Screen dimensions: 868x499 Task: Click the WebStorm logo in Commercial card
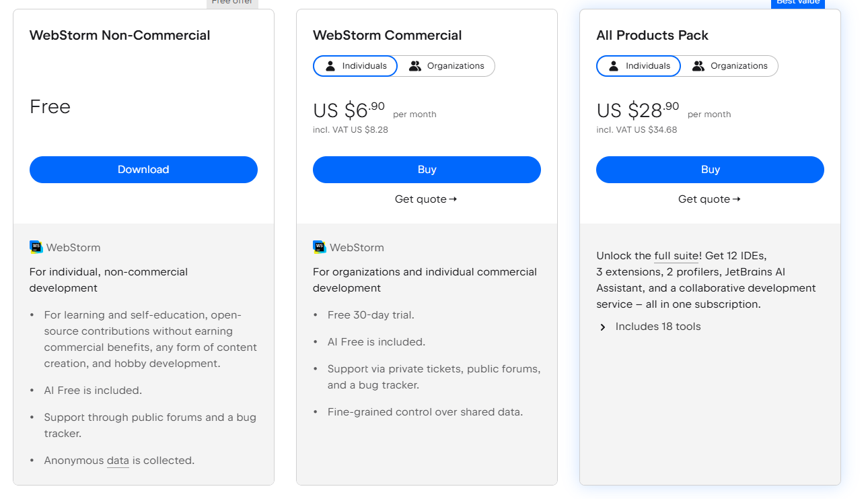click(320, 247)
